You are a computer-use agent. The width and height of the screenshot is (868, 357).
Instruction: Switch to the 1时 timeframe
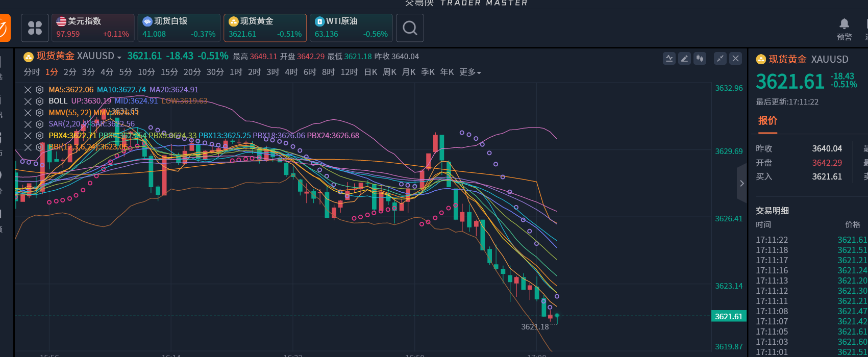(x=236, y=72)
